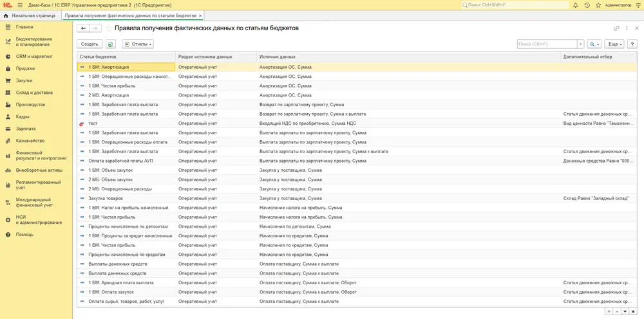This screenshot has width=644, height=319.
Task: Click Создать button
Action: click(90, 44)
